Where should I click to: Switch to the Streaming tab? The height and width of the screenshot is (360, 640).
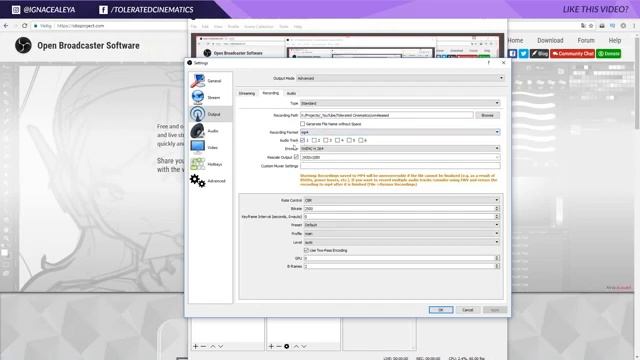(x=247, y=93)
